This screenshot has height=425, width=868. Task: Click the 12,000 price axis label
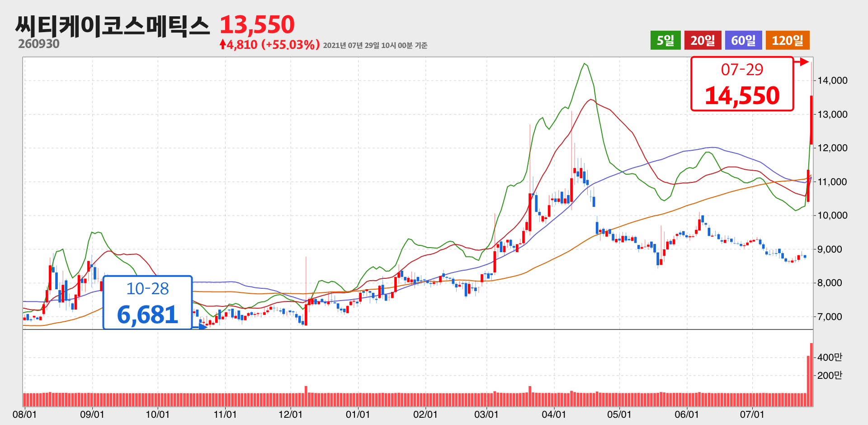coord(832,148)
